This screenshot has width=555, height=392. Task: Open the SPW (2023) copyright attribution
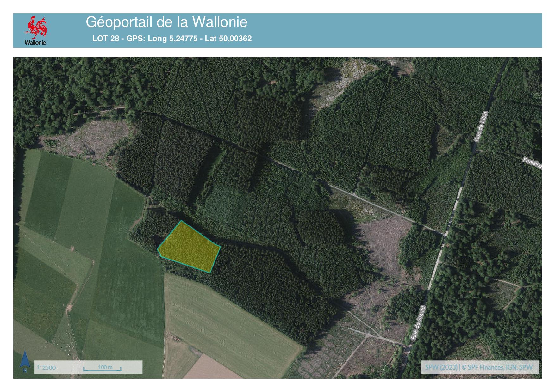tap(479, 367)
